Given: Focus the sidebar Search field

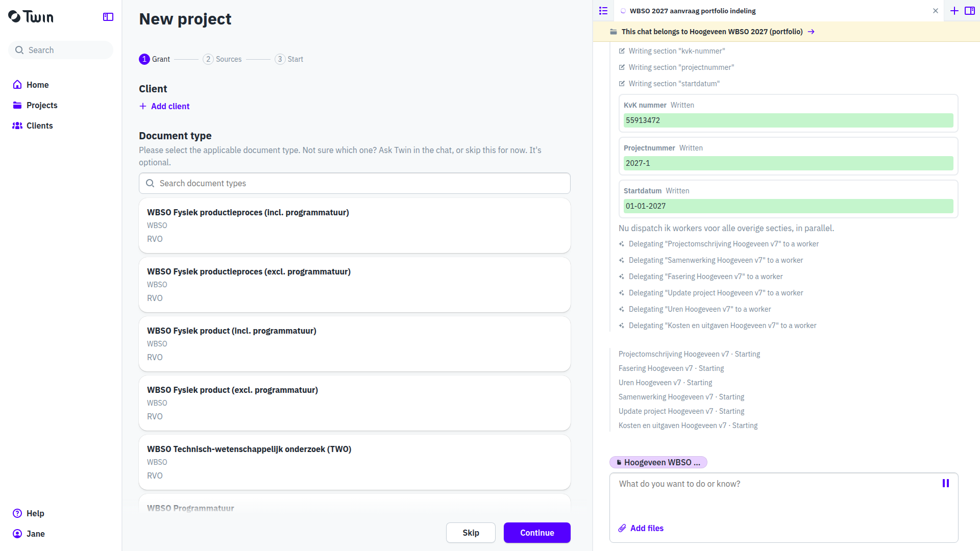Looking at the screenshot, I should 61,50.
